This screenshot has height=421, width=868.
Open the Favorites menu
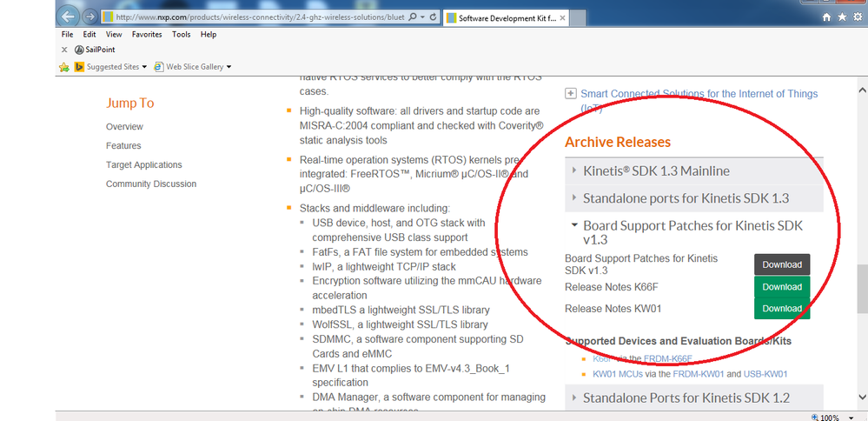[147, 34]
